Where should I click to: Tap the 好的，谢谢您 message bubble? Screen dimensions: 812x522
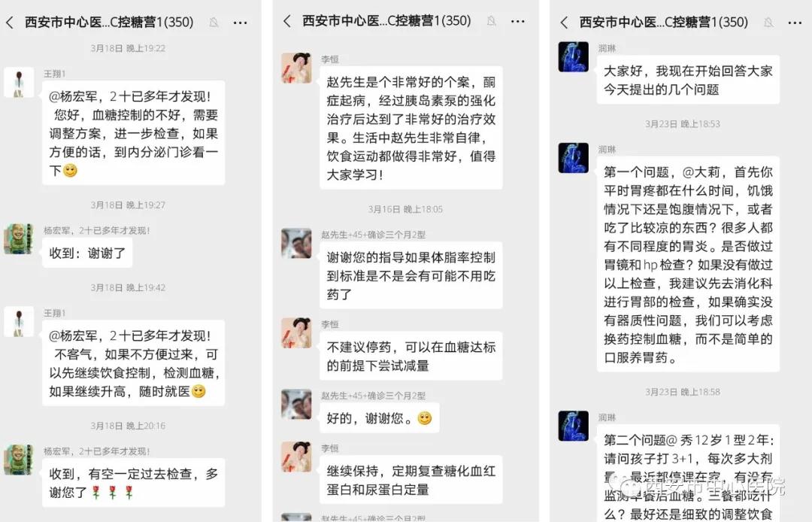[x=379, y=418]
